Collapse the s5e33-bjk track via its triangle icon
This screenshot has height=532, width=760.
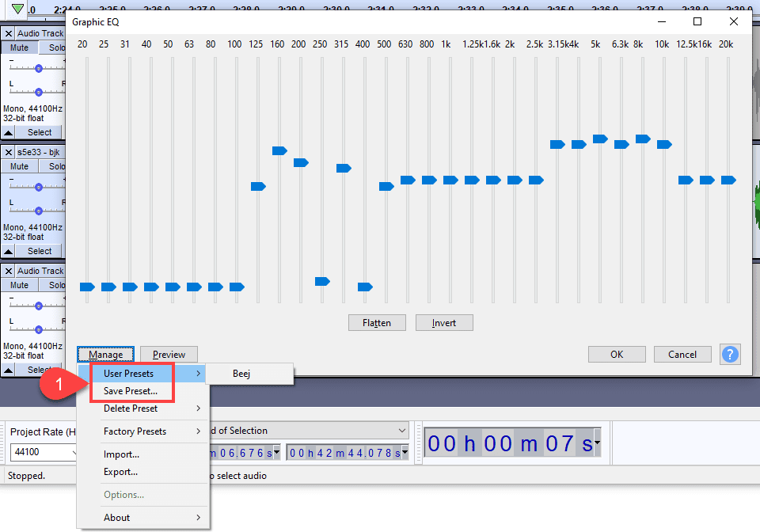point(8,251)
